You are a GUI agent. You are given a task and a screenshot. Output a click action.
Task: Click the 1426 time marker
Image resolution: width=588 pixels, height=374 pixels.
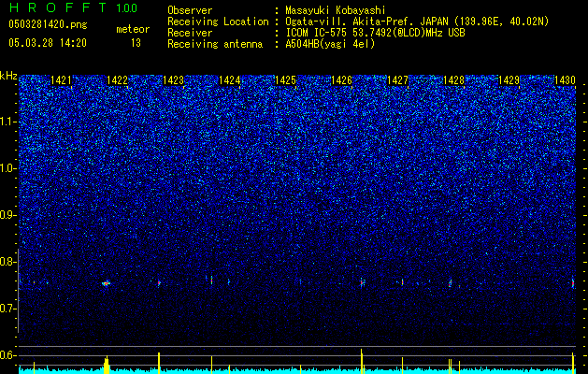tap(341, 80)
